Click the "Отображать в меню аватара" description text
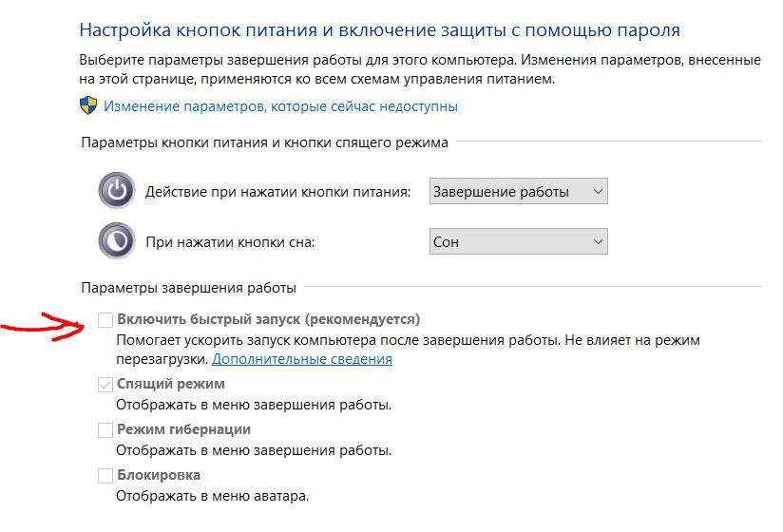Viewport: 783px width, 532px height. (x=213, y=496)
